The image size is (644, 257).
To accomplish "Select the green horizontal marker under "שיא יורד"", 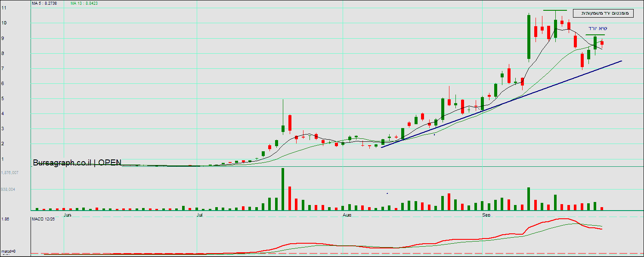I will 595,35.
